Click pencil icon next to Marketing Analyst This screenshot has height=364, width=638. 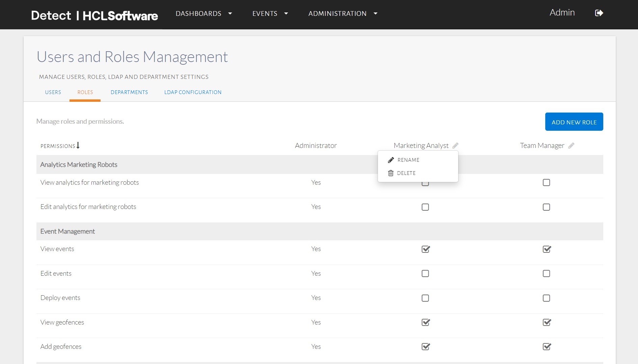[x=455, y=146]
